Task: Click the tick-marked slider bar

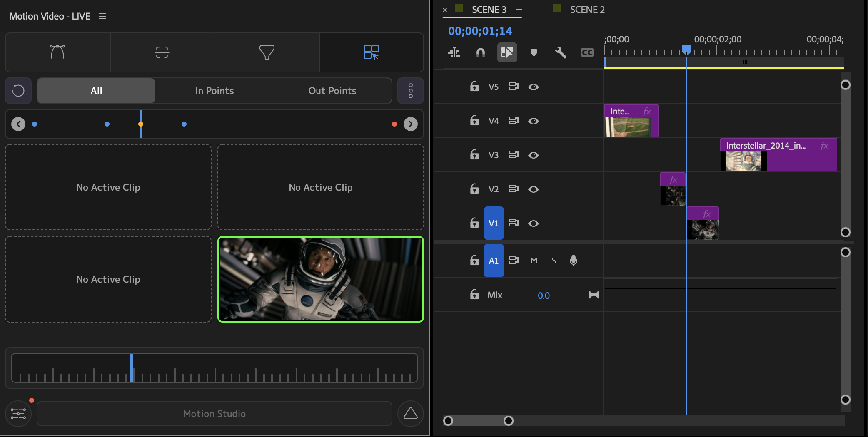Action: point(214,368)
